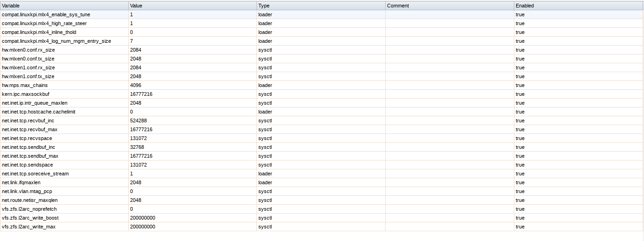Sort by the Comment column header
This screenshot has height=241, width=644.
coord(450,6)
